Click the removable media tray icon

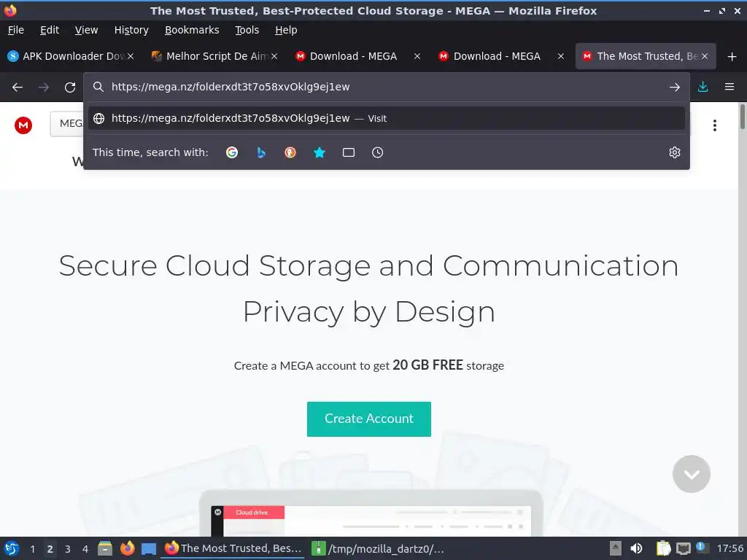click(x=616, y=548)
